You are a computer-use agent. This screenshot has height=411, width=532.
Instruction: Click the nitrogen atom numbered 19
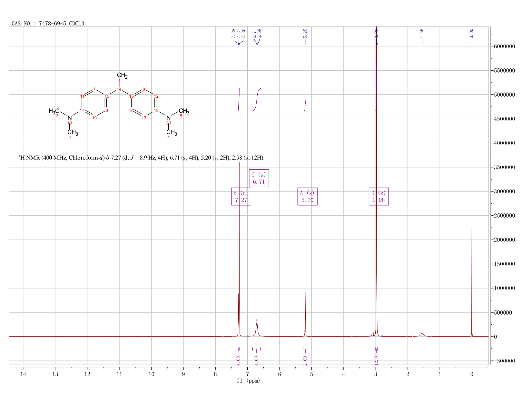(x=70, y=118)
